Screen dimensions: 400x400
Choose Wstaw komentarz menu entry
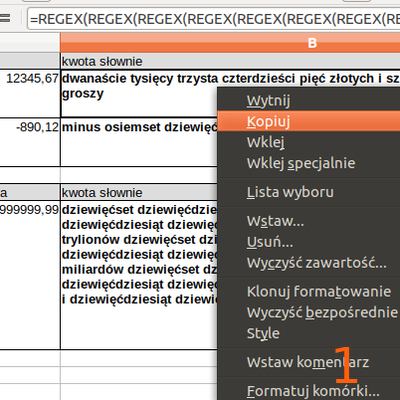tap(309, 362)
